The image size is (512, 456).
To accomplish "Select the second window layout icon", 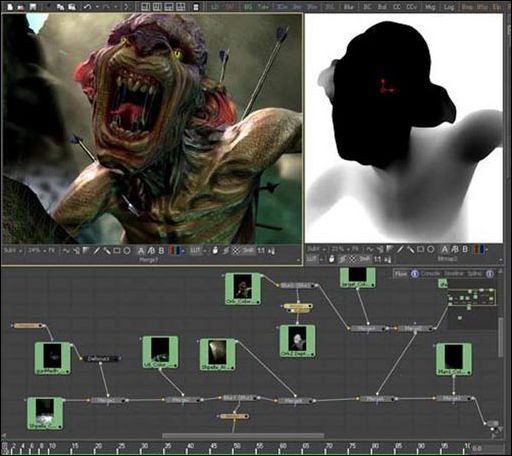I will 157,7.
